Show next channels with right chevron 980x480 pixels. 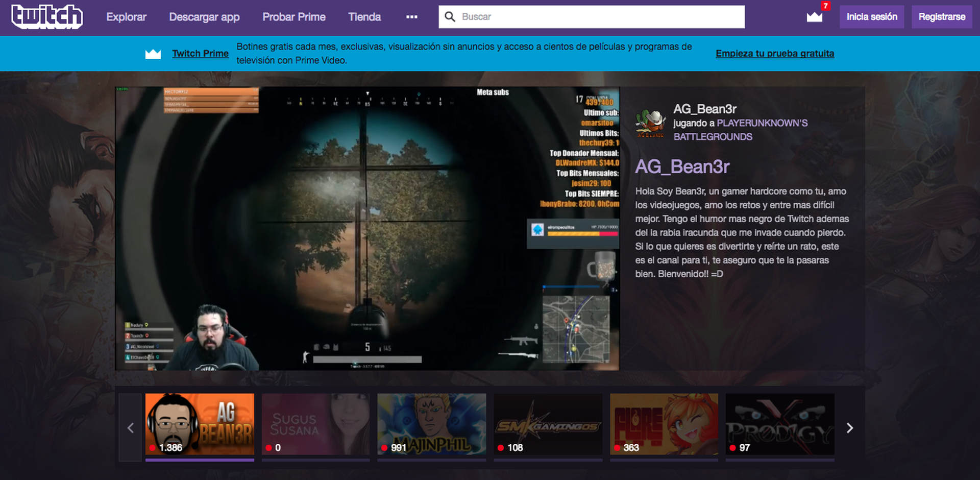coord(849,428)
